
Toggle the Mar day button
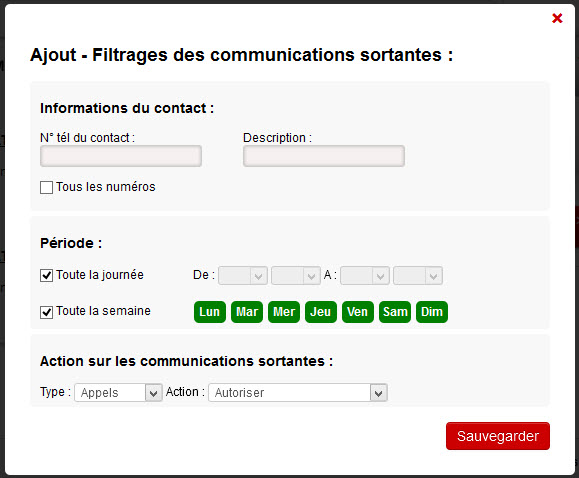(x=247, y=312)
